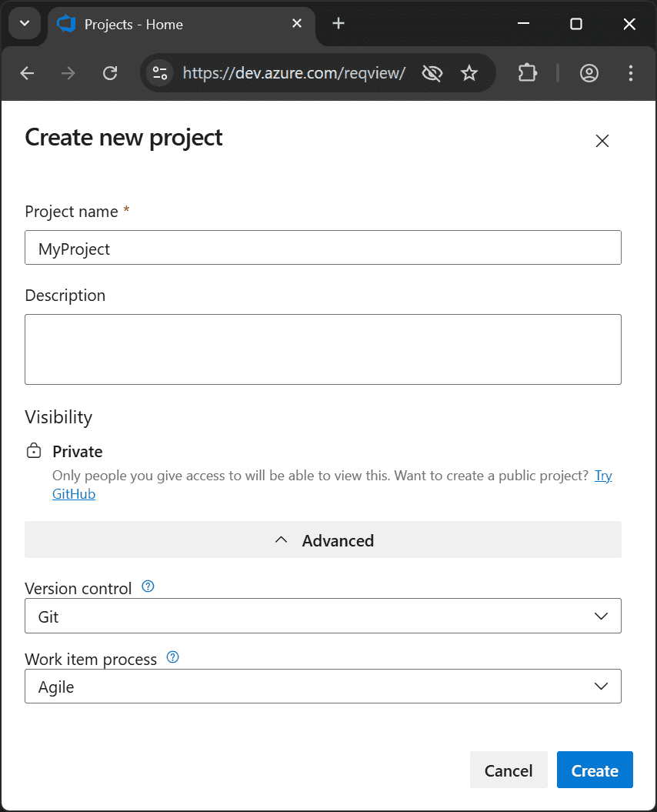Open the browser three-dot menu
657x812 pixels.
click(x=631, y=73)
